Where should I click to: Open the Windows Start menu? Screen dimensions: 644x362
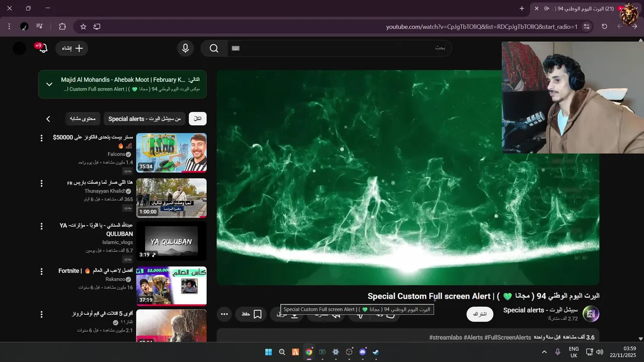point(269,352)
